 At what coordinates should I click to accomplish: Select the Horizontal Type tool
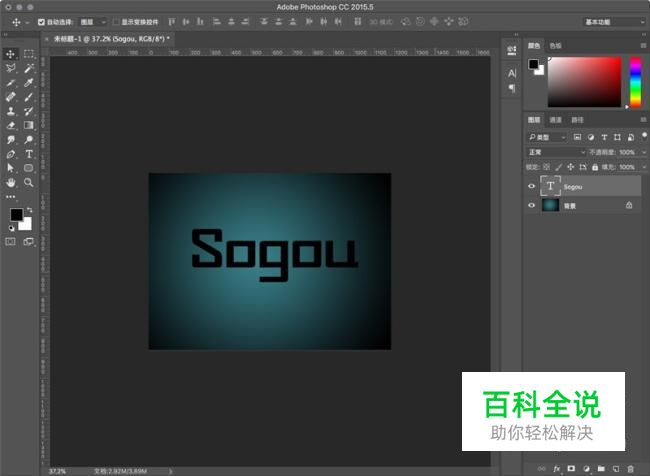point(29,154)
